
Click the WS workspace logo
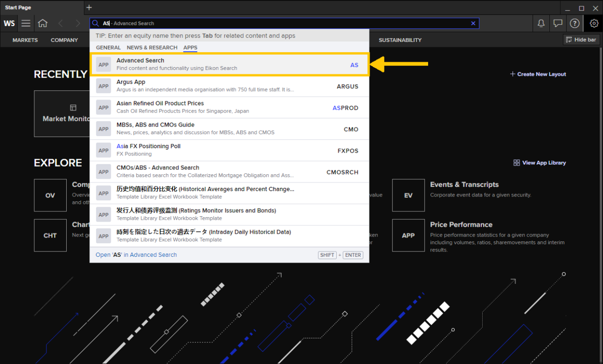coord(9,23)
